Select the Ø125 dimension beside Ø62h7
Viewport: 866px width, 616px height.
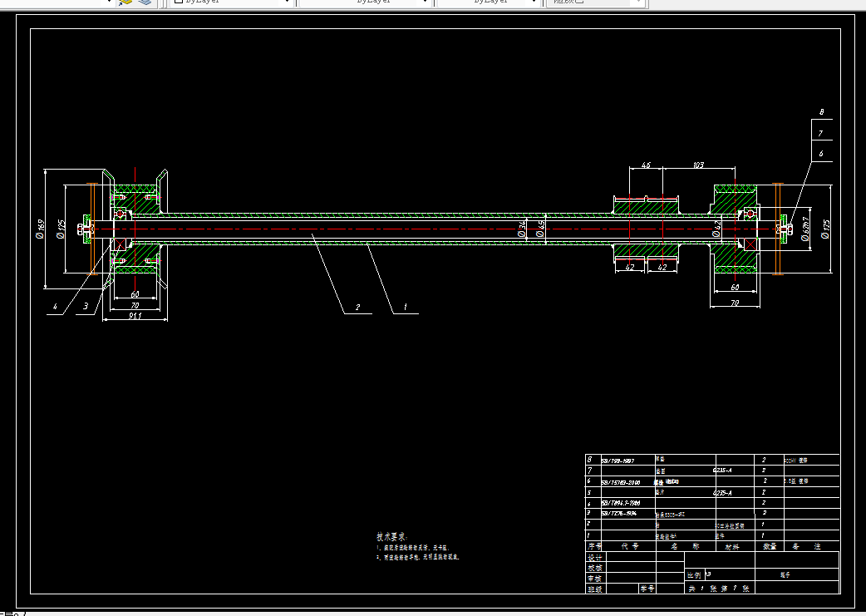click(825, 229)
